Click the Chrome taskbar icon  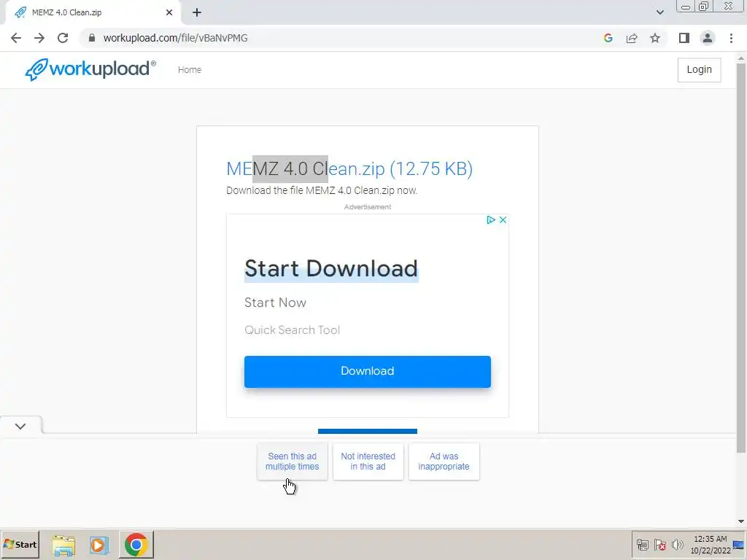(x=136, y=545)
